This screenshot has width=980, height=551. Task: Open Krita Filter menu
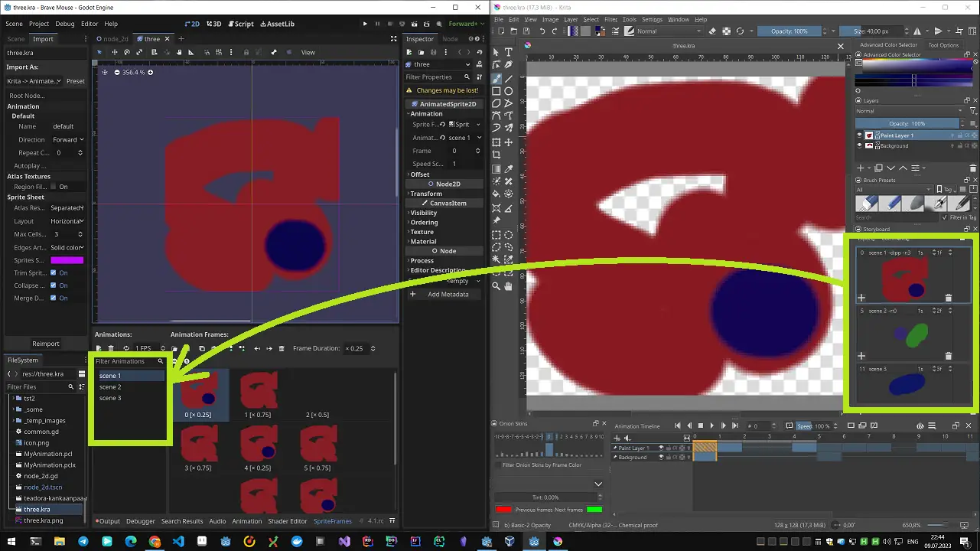pyautogui.click(x=610, y=19)
